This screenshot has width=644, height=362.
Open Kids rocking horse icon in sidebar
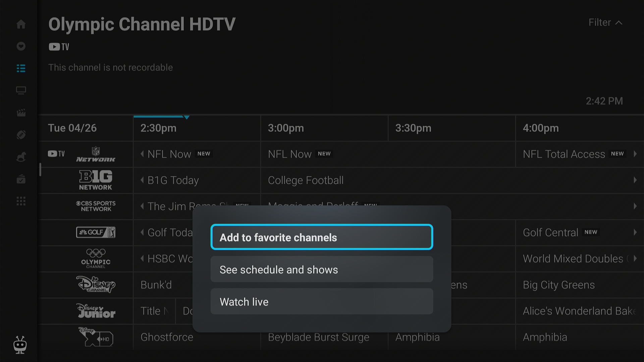pyautogui.click(x=21, y=157)
